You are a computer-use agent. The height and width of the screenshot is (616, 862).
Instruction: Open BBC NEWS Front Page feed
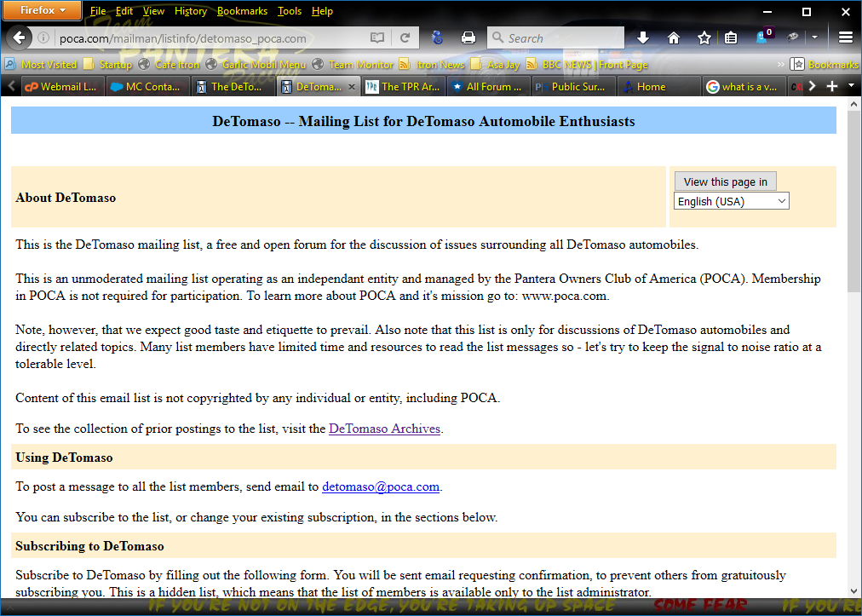point(587,65)
